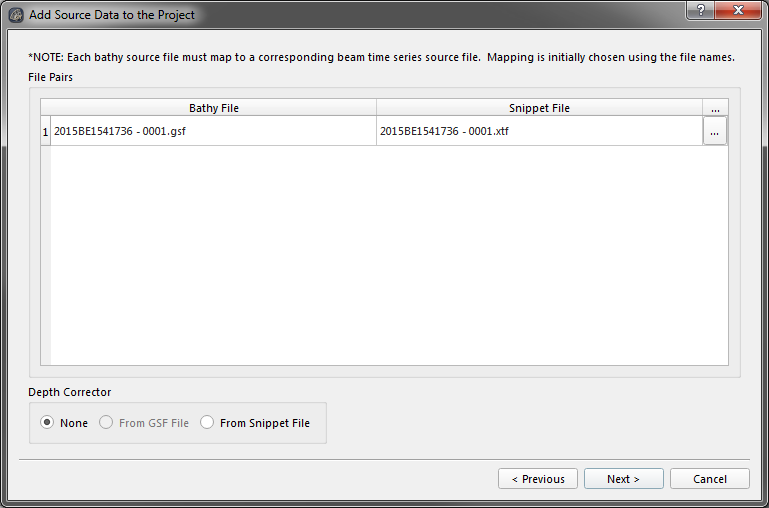The width and height of the screenshot is (769, 508).
Task: Click the File Pairs label
Action: coord(50,77)
